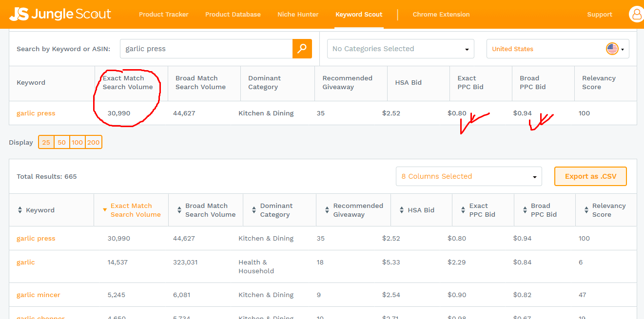Sort by Exact Match Search Volume arrow

click(x=104, y=210)
